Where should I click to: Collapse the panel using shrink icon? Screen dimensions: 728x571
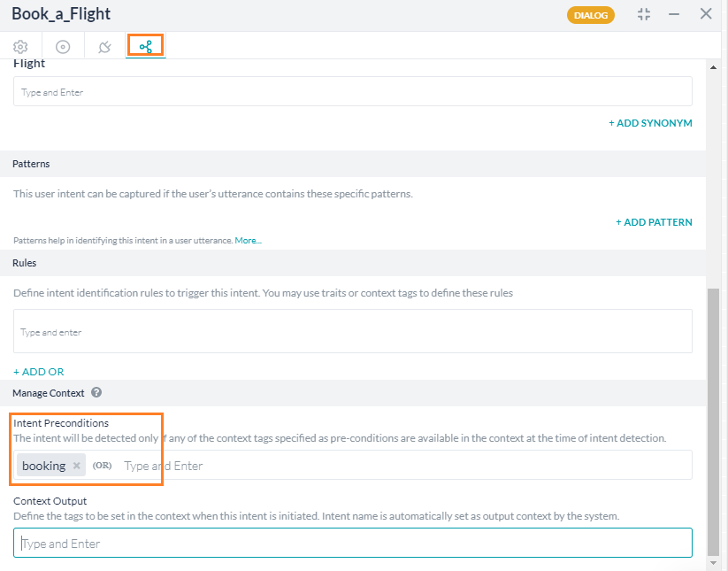click(x=643, y=14)
